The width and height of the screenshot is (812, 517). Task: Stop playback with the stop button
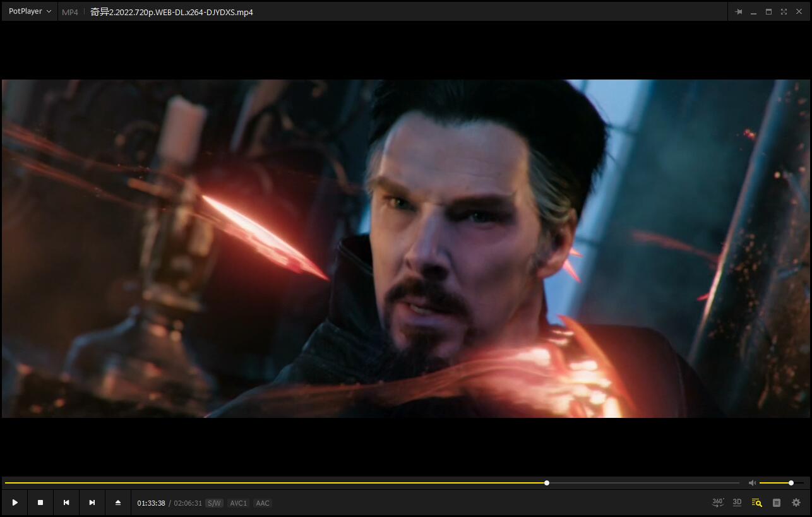tap(40, 503)
